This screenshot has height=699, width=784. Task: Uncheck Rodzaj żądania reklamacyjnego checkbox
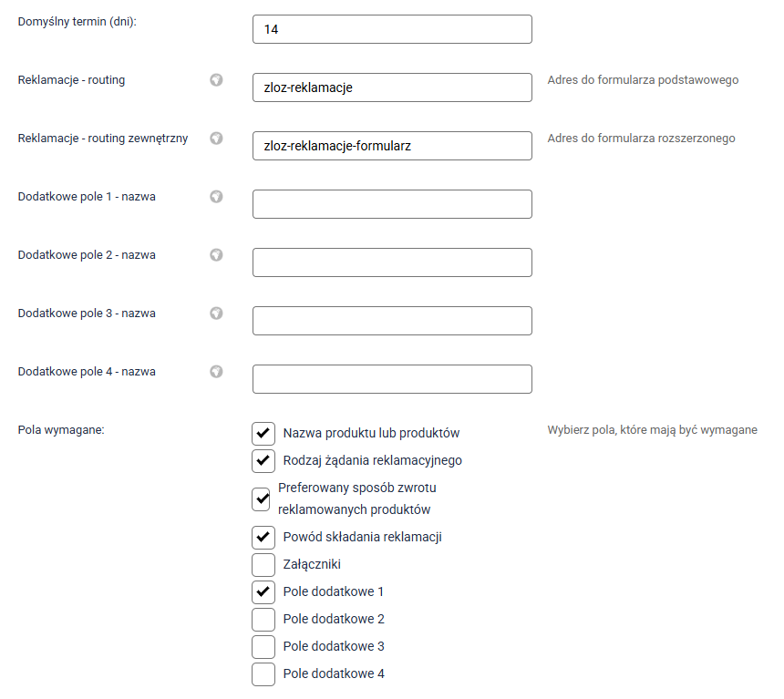click(263, 460)
